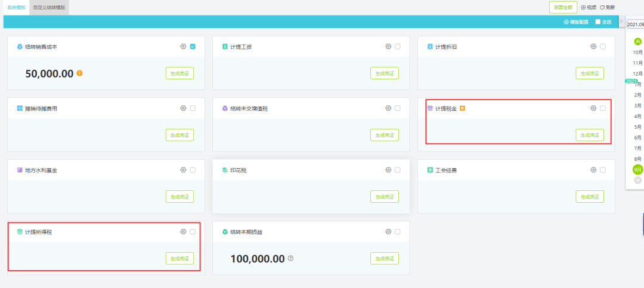Check the 计提税金 checkbox
The width and height of the screenshot is (644, 288).
[602, 108]
